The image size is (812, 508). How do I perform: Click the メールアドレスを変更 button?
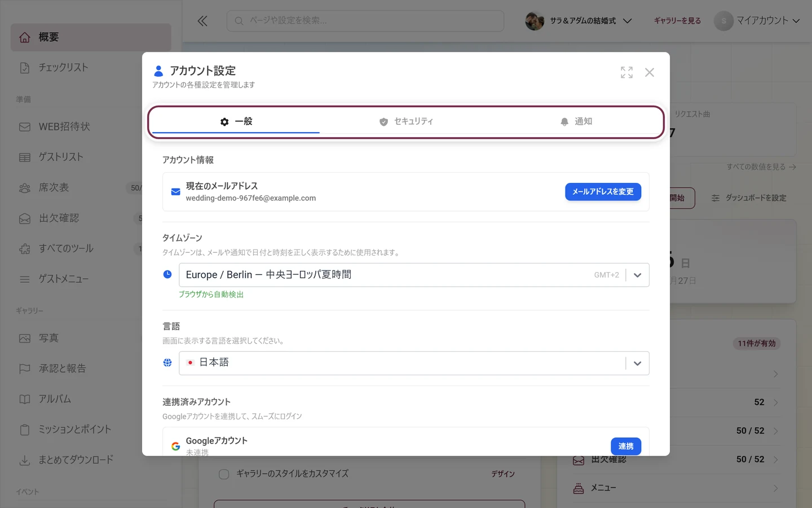pos(603,192)
